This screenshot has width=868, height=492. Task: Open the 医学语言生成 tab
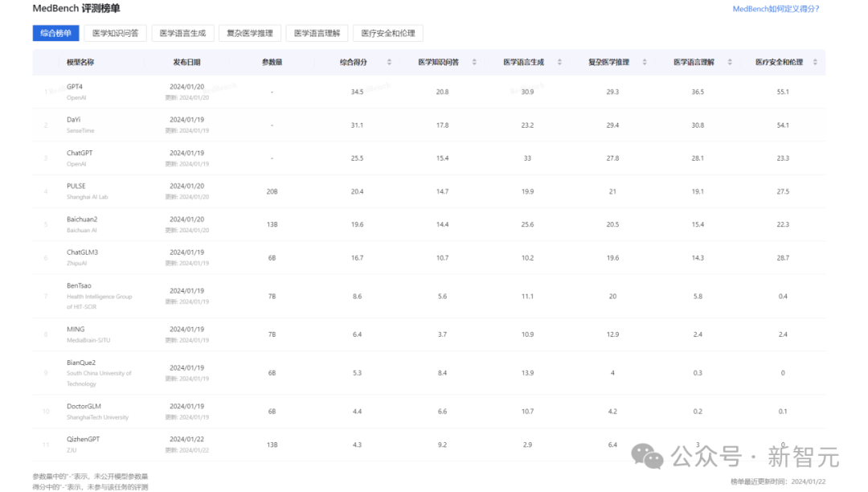tap(182, 33)
